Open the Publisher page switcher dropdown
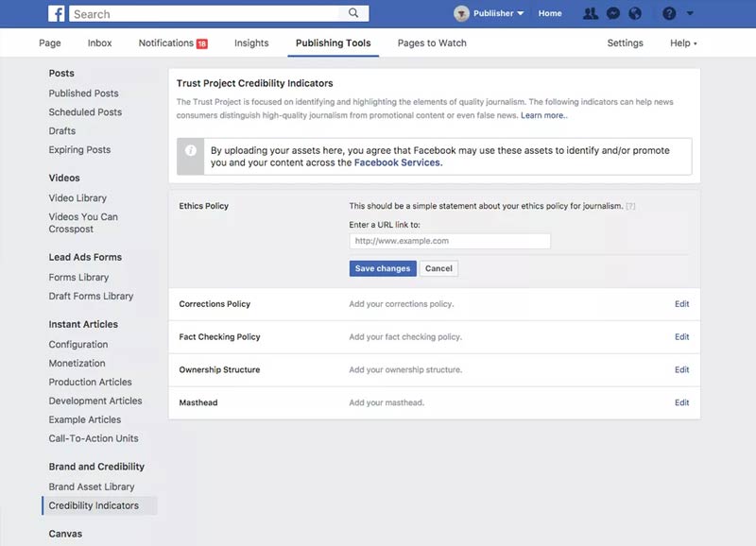 click(520, 14)
